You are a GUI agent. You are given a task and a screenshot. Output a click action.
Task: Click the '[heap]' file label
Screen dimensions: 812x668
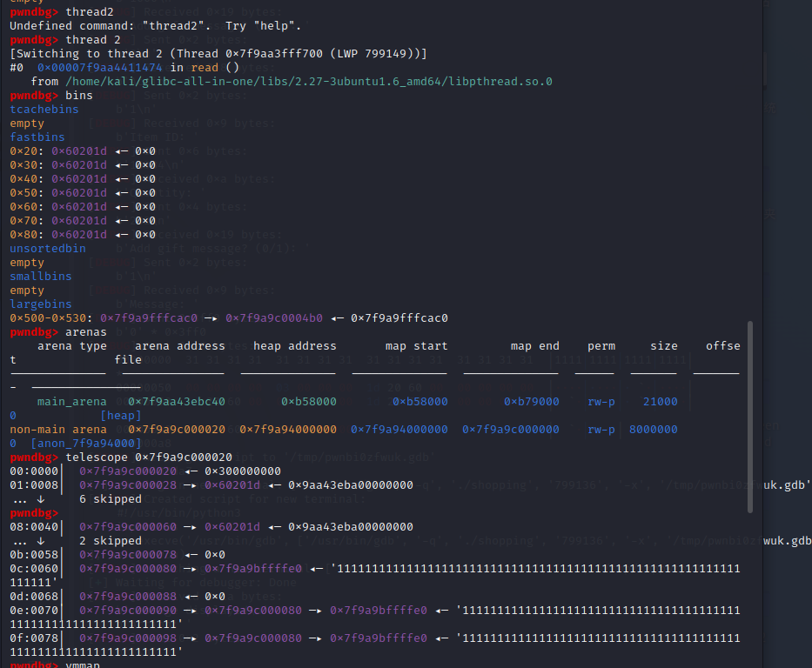pos(121,416)
